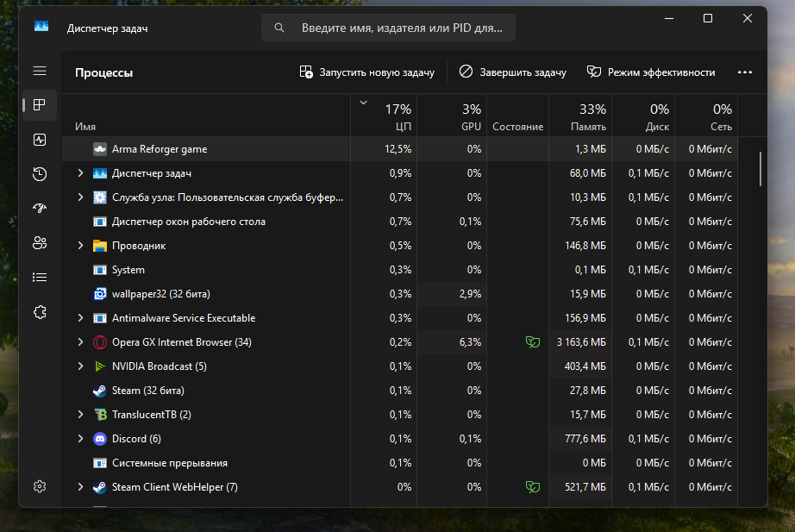Click the 146,8 МБ memory value for Проводник
795x532 pixels.
pos(585,246)
